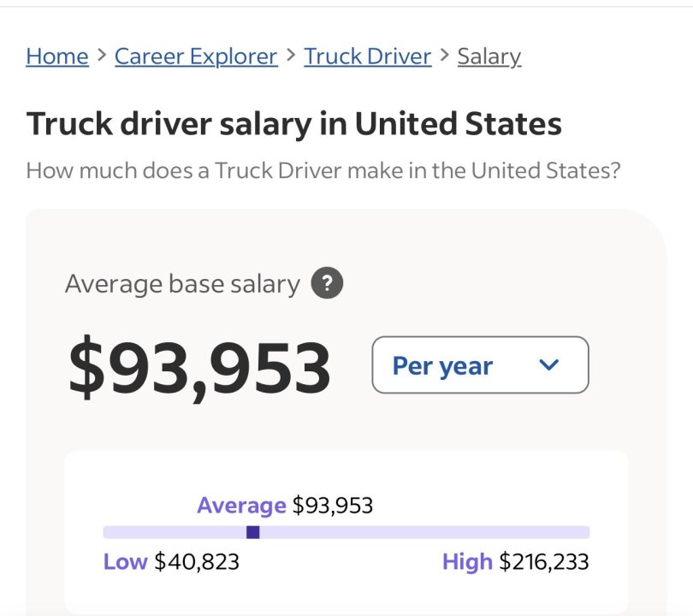The height and width of the screenshot is (616, 693).
Task: Select the Salary breadcrumb link
Action: [x=489, y=56]
